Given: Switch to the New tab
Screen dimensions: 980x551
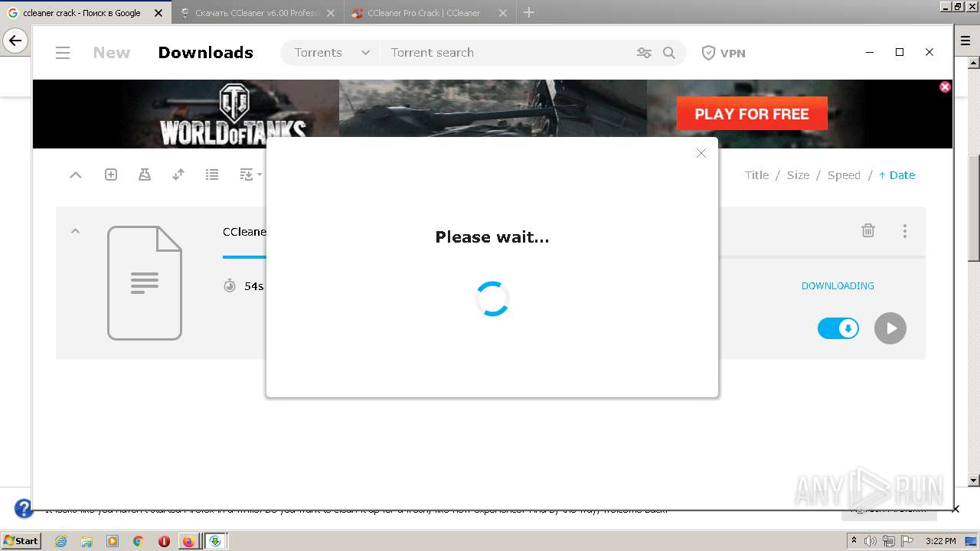Looking at the screenshot, I should point(112,53).
